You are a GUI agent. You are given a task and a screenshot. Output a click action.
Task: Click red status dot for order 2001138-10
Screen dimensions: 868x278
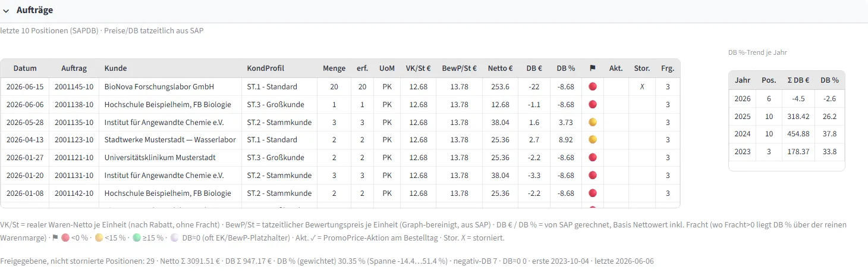[592, 104]
